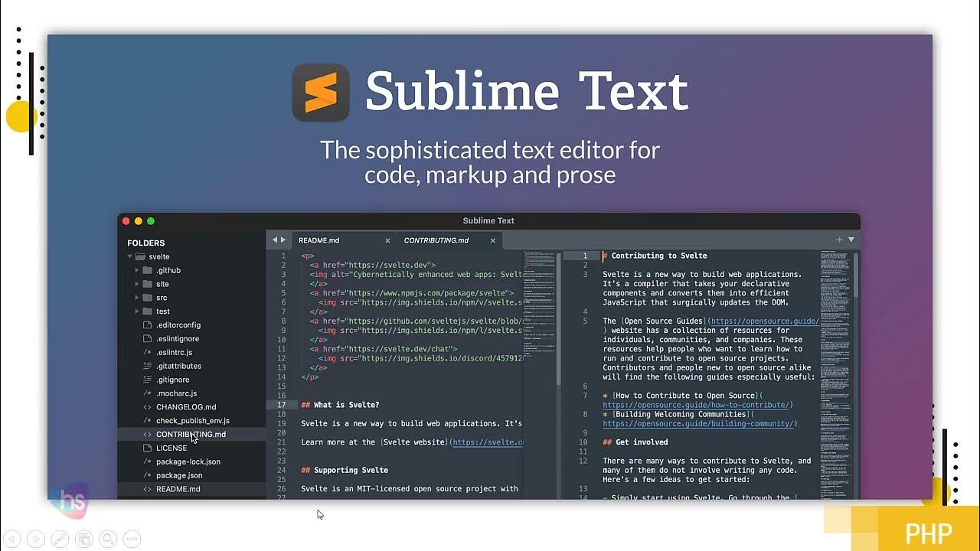Click the FOLDERS sidebar heading

[145, 243]
